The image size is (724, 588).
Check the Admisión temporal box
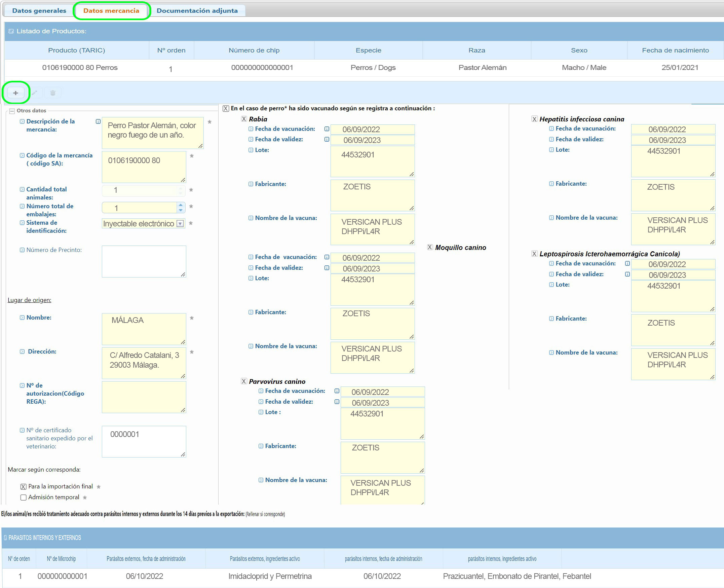23,498
